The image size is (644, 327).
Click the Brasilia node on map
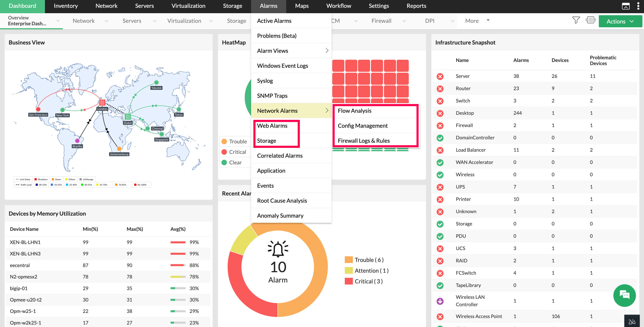point(77,141)
